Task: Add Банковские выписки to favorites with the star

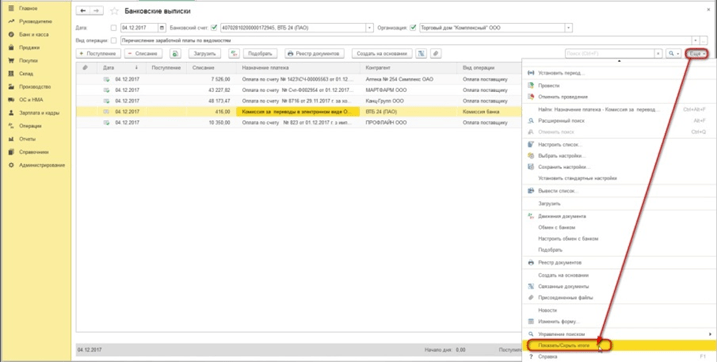Action: click(114, 11)
